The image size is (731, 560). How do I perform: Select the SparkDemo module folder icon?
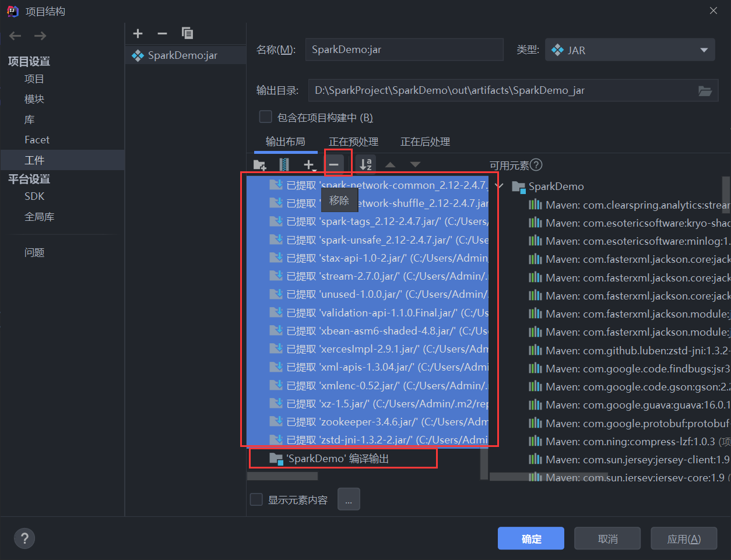click(x=518, y=187)
